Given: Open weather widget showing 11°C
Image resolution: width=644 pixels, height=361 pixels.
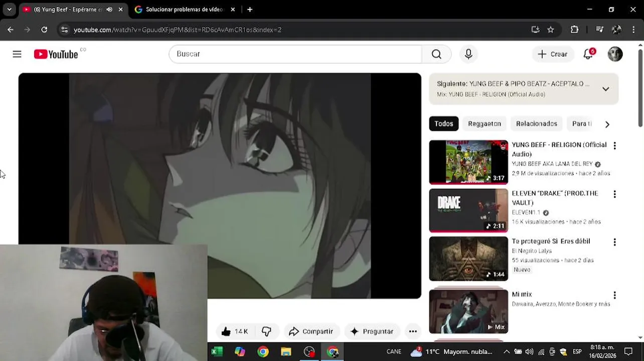Looking at the screenshot, I should [452, 352].
